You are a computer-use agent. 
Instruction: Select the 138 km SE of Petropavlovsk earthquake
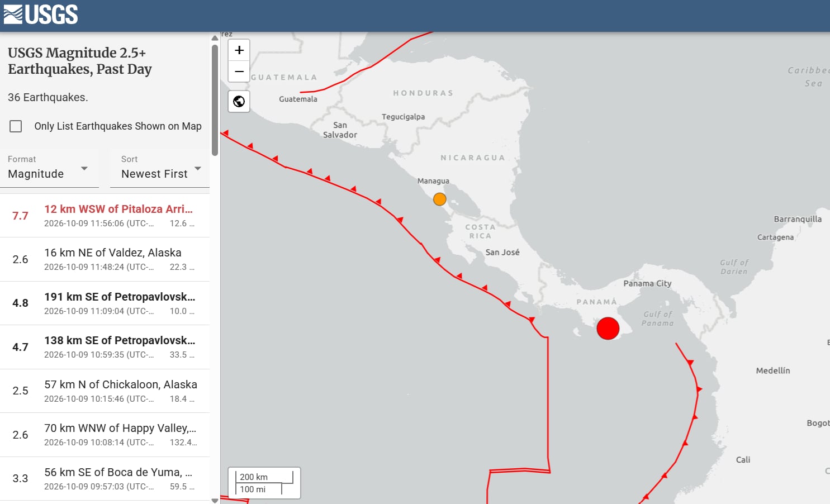coord(105,347)
